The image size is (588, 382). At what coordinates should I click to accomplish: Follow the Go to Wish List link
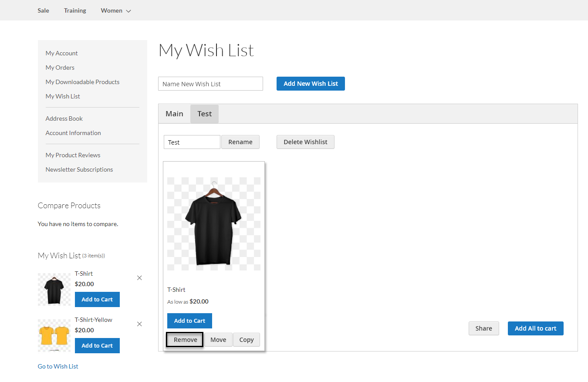click(58, 366)
